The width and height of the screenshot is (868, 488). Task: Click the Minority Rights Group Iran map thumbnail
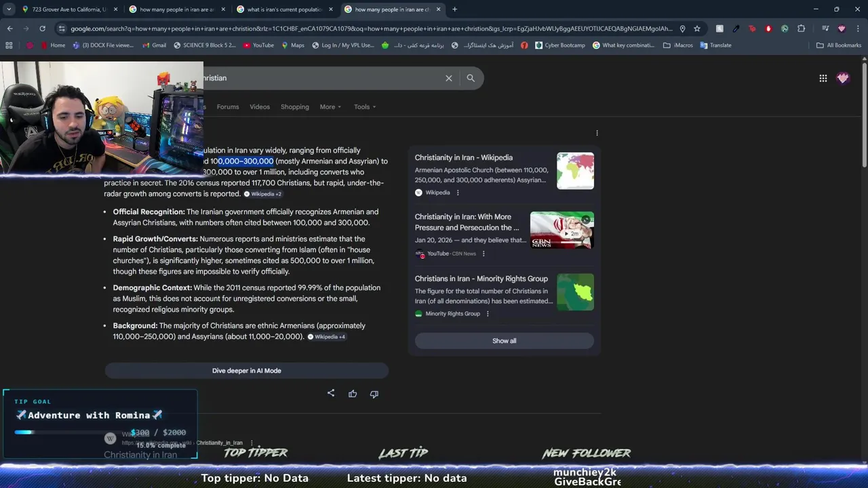[x=575, y=292]
